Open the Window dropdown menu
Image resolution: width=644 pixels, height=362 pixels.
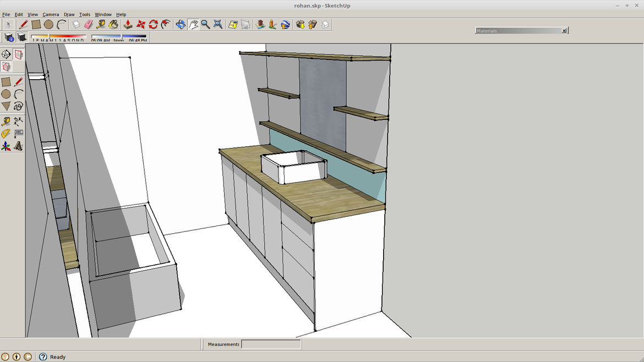click(103, 14)
